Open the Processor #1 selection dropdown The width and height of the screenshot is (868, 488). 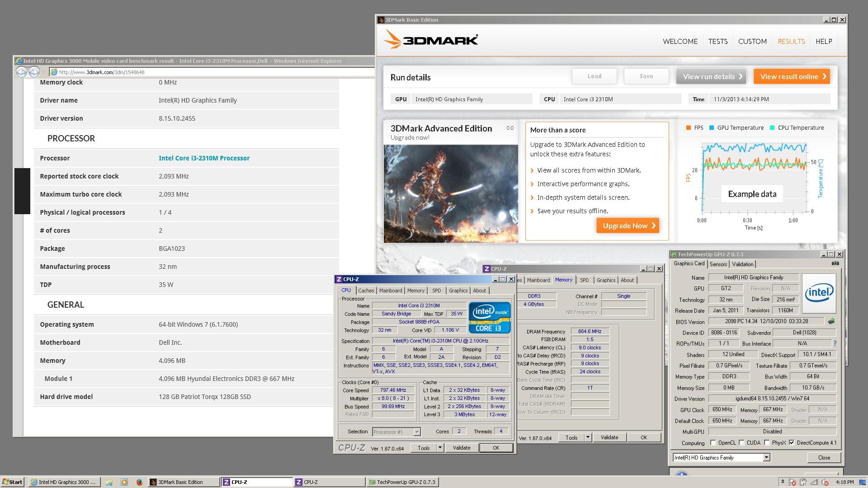point(417,432)
